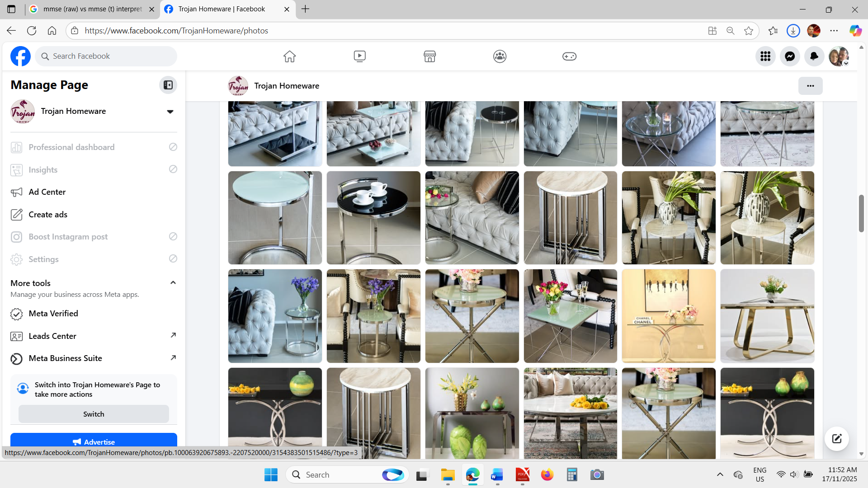Collapse the More tools section
Viewport: 868px width, 488px height.
click(173, 283)
